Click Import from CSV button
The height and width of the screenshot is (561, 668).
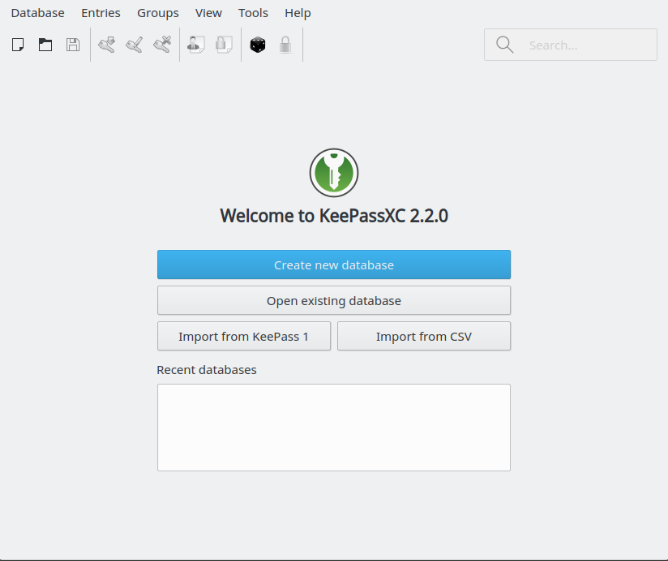pos(424,336)
